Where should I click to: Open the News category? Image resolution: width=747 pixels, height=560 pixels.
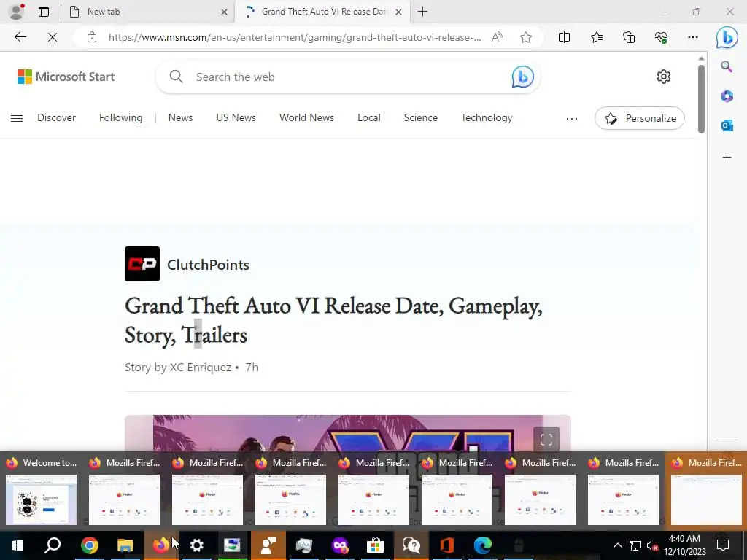click(x=180, y=117)
